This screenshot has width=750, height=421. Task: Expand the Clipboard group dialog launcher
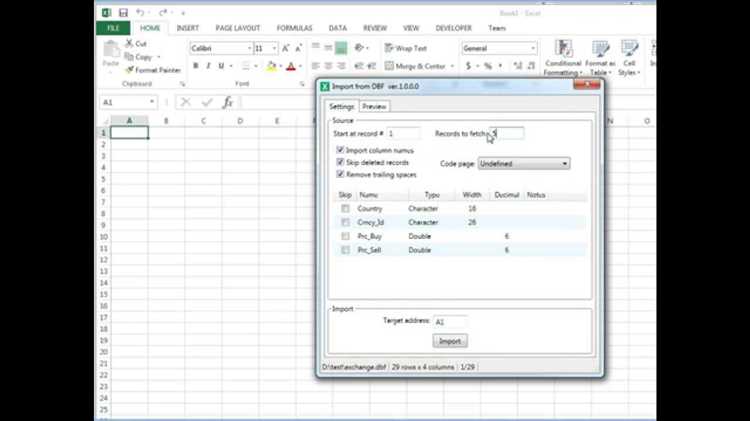point(182,84)
